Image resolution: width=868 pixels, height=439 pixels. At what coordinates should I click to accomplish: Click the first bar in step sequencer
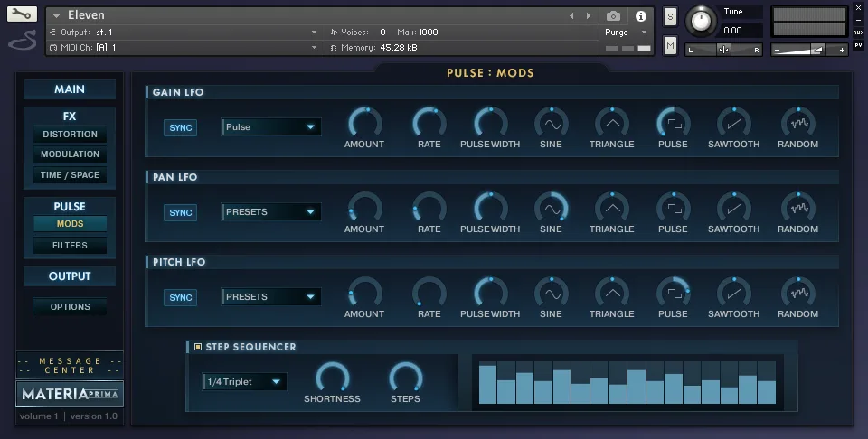pos(487,384)
